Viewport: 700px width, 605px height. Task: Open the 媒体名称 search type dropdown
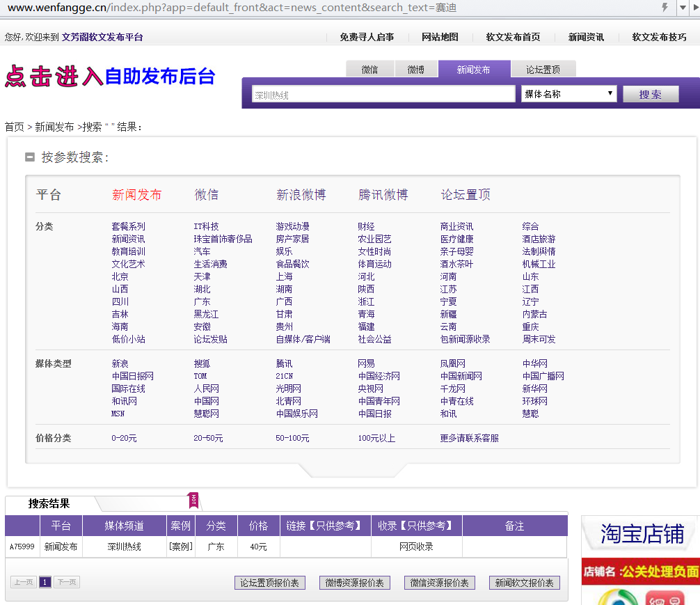pos(568,94)
